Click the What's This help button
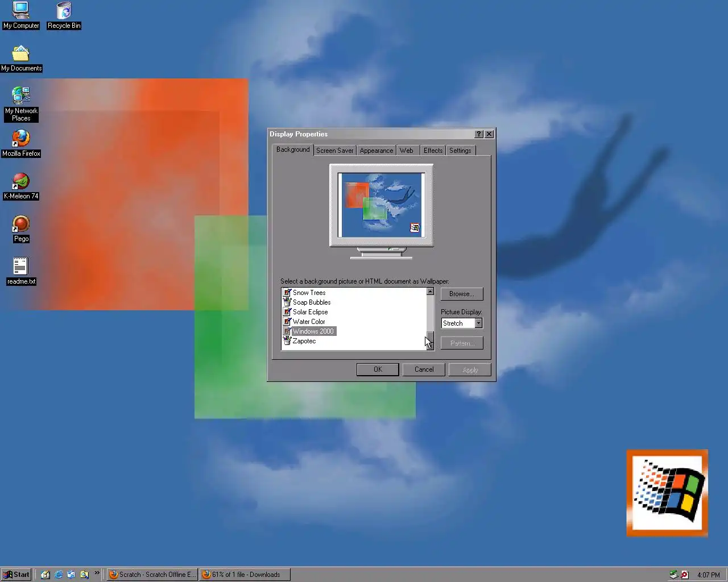728x582 pixels. (479, 134)
